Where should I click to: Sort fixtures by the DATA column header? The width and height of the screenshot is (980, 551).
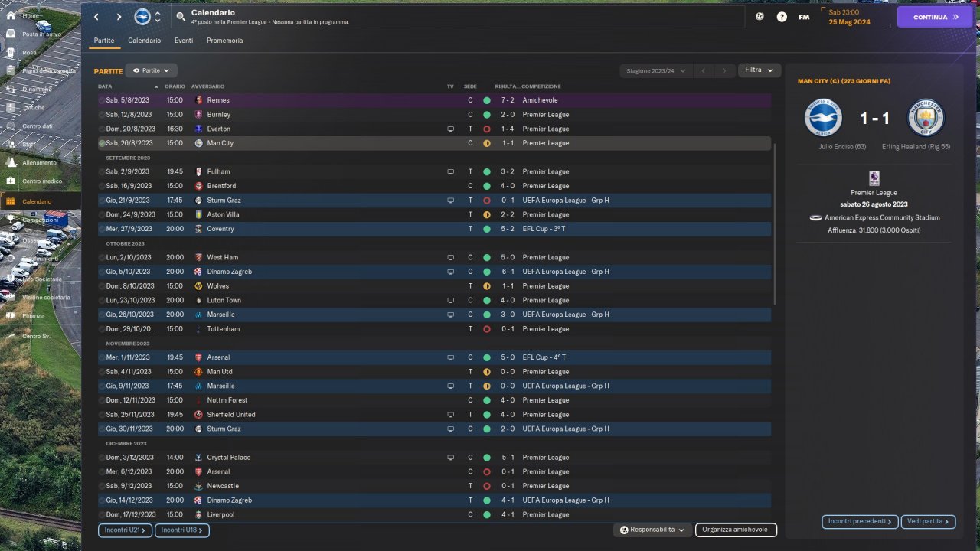105,86
